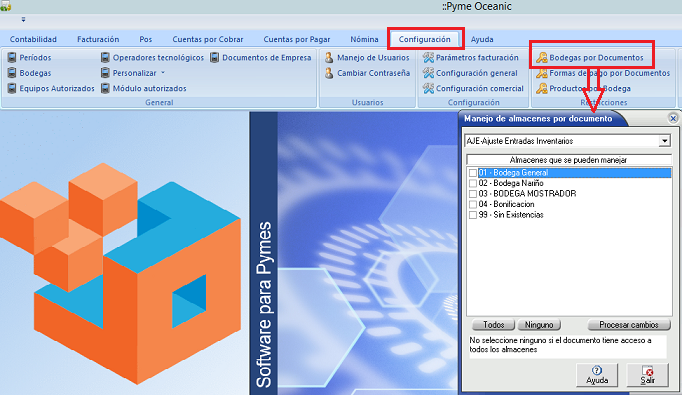
Task: Select the Operadores tecnológicos icon
Action: pyautogui.click(x=105, y=57)
